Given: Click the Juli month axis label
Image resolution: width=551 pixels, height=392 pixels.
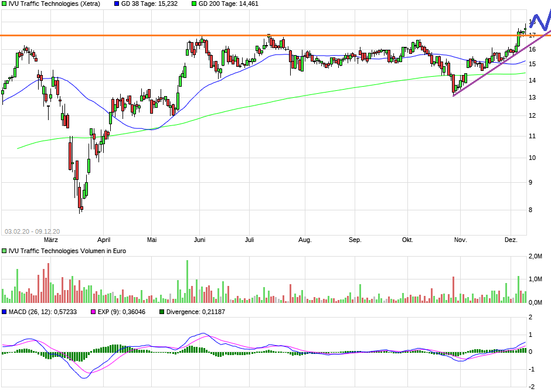Looking at the screenshot, I should tap(250, 240).
